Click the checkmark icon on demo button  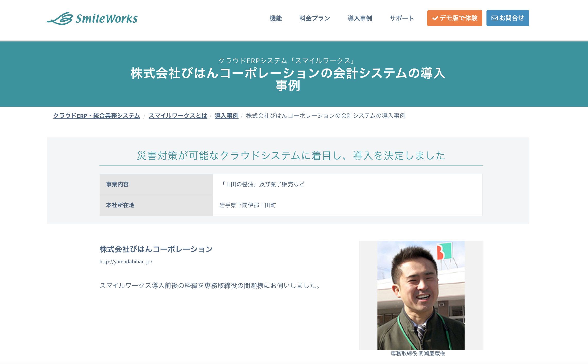click(x=435, y=18)
